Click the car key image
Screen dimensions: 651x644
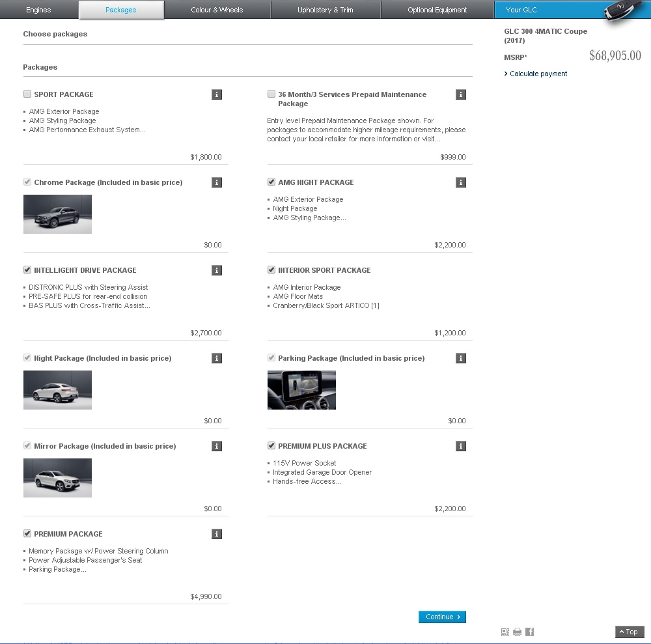622,10
